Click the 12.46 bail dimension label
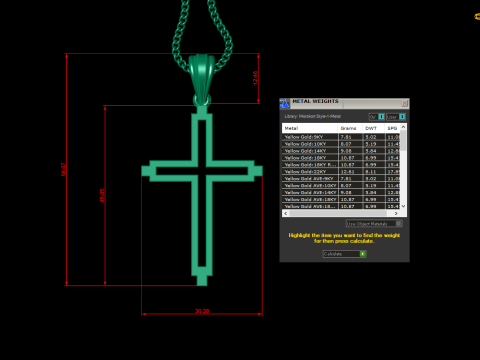The image size is (480, 360). [x=255, y=78]
